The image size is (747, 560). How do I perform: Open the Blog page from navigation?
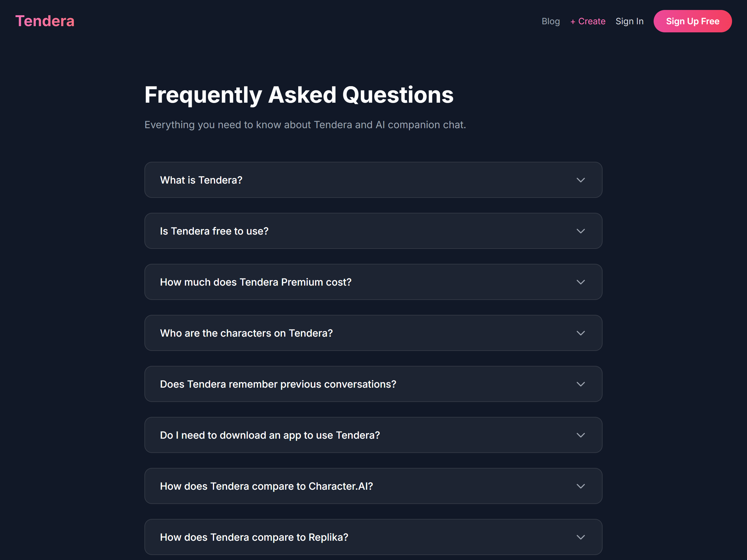[x=551, y=21]
